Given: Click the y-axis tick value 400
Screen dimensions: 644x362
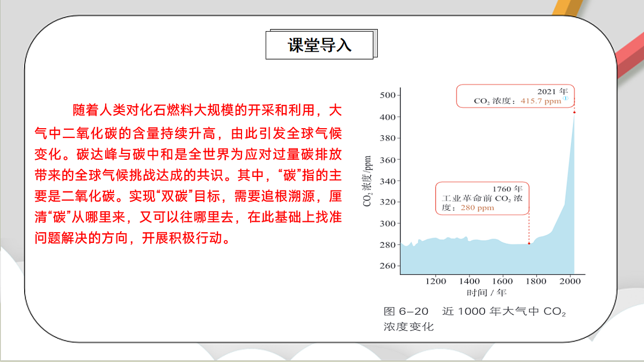Looking at the screenshot, I should [388, 117].
